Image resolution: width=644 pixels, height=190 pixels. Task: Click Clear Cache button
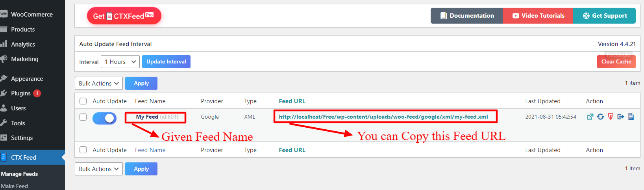pos(616,61)
